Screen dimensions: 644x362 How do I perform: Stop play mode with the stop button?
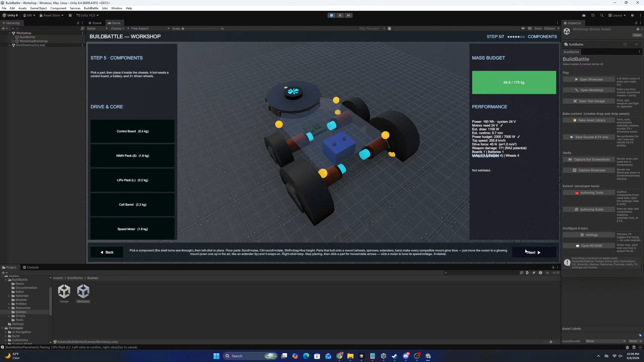coord(332,15)
